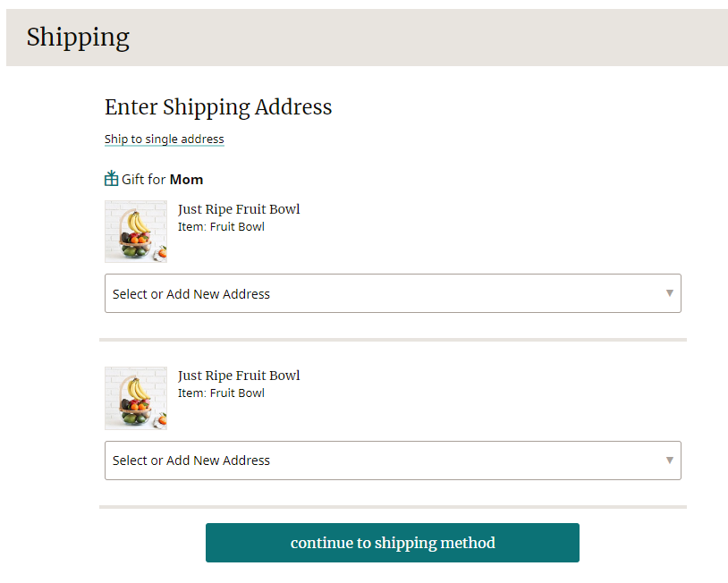
Task: Click the second fruit bowl product thumbnail
Action: [x=135, y=398]
